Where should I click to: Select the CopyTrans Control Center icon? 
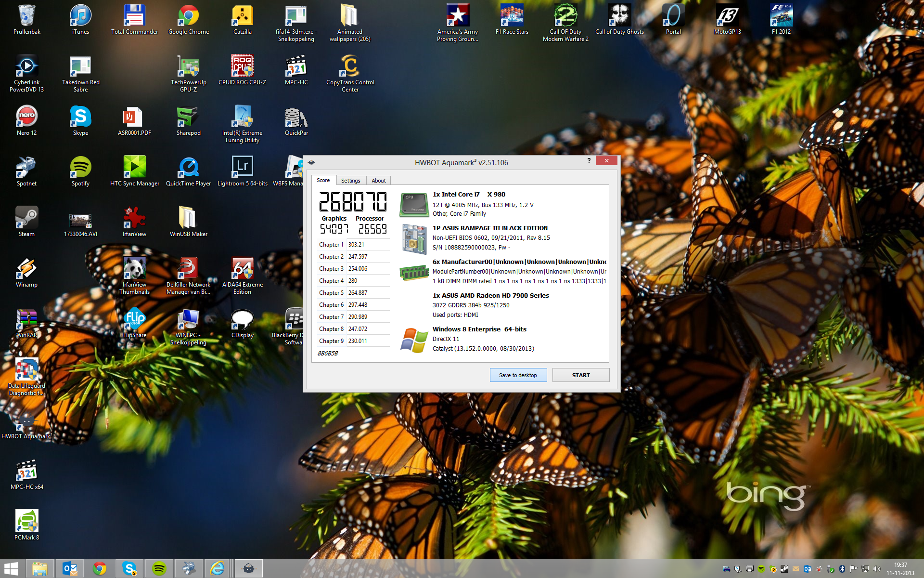350,73
